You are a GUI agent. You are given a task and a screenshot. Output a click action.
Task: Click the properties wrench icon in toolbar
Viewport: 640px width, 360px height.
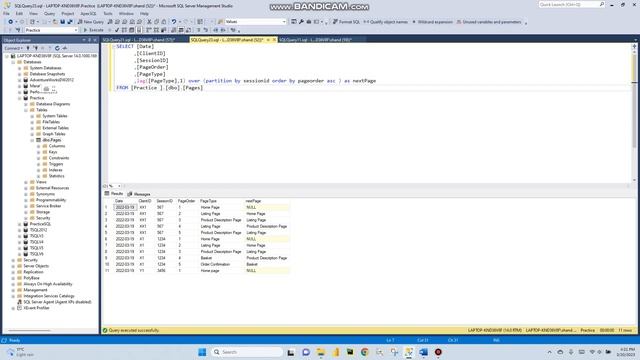click(x=301, y=22)
